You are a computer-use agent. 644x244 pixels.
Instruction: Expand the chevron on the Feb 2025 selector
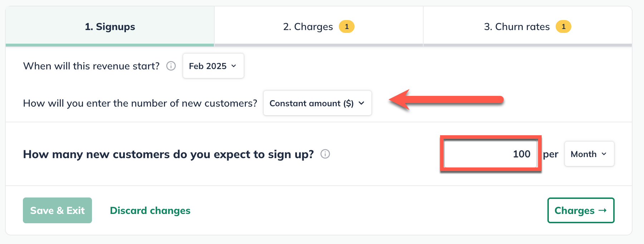click(x=234, y=66)
